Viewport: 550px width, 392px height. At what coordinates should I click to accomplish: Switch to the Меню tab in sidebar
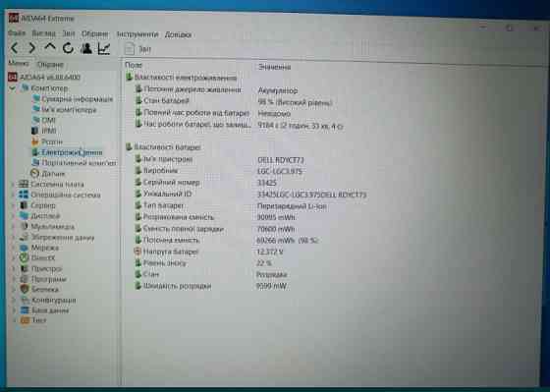tap(19, 64)
